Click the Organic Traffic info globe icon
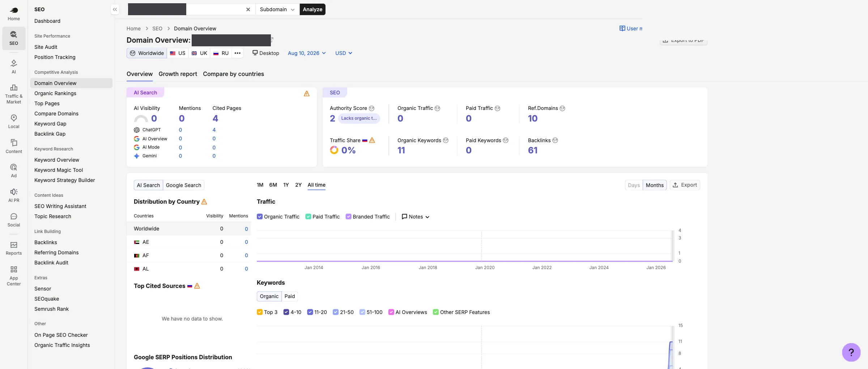868x369 pixels. pos(437,108)
